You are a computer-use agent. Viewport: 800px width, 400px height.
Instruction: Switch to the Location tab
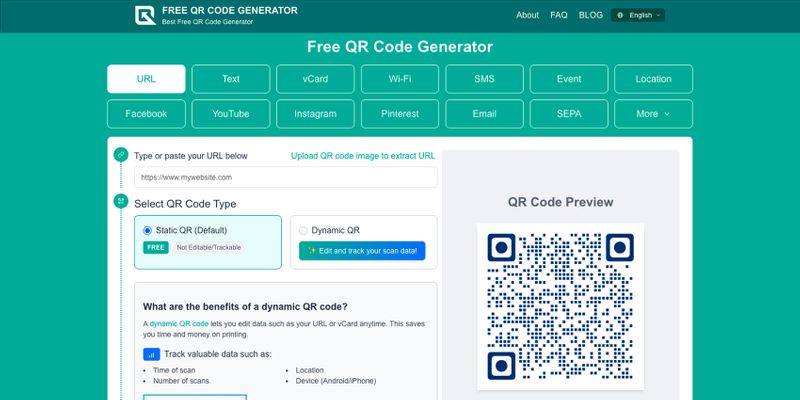pos(653,79)
